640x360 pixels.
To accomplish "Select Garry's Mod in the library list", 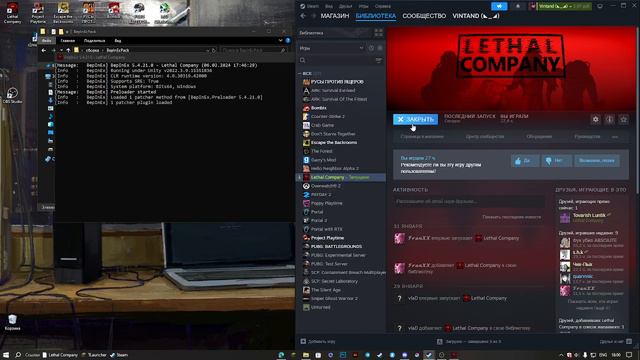I will point(323,160).
